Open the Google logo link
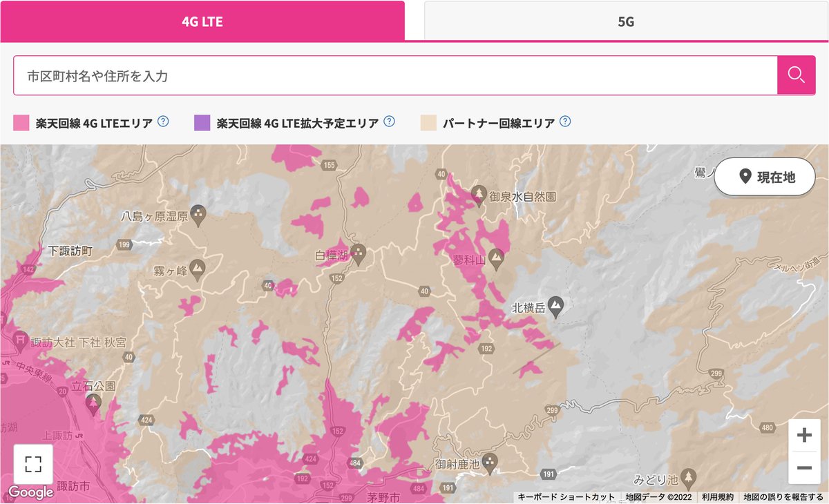The image size is (829, 504). point(30,492)
